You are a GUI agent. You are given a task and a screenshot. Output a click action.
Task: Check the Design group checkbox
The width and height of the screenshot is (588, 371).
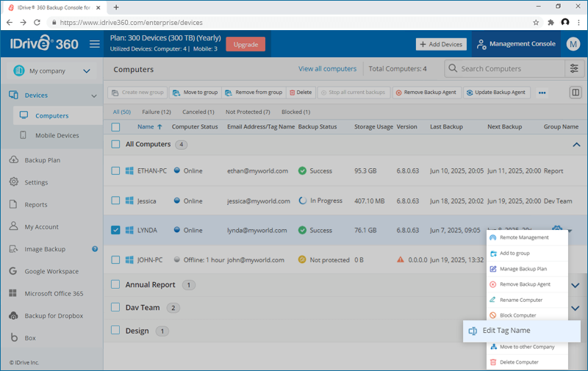click(115, 330)
